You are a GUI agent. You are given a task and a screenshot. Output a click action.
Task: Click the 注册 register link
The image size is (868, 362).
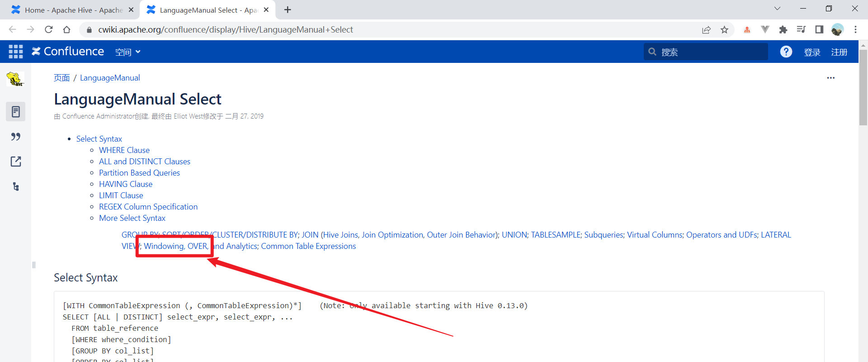click(x=839, y=52)
